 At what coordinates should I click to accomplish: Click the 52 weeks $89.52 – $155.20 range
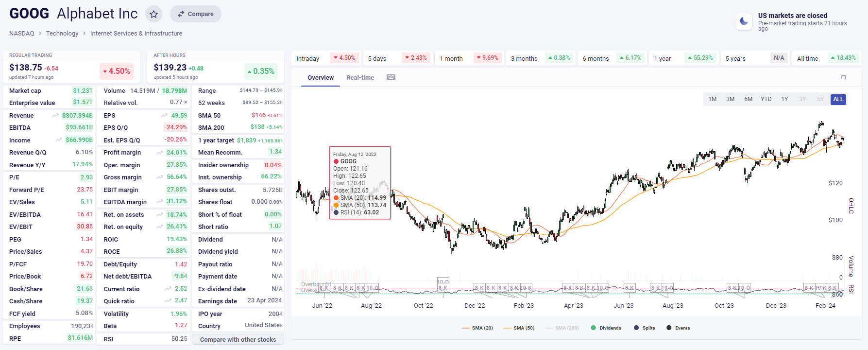[x=262, y=103]
